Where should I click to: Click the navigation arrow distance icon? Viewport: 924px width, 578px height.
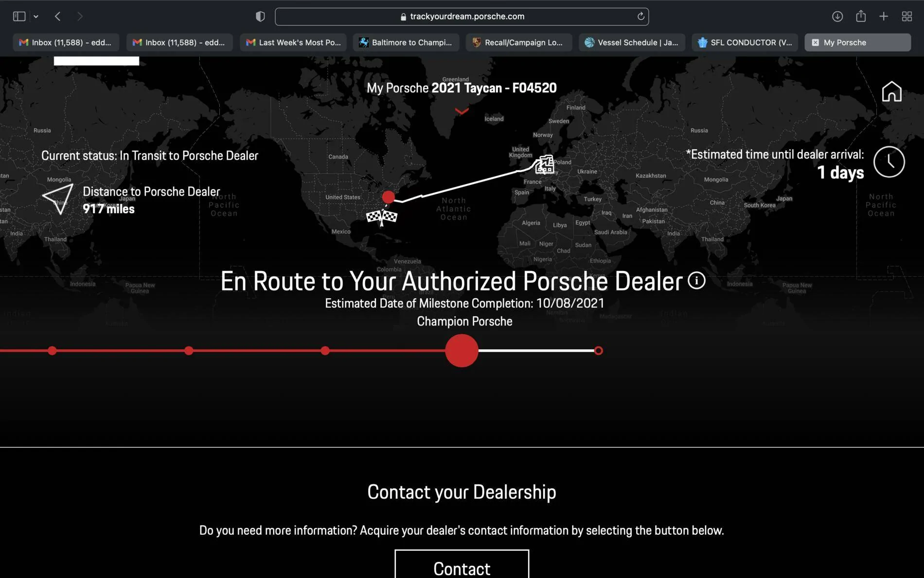coord(58,199)
